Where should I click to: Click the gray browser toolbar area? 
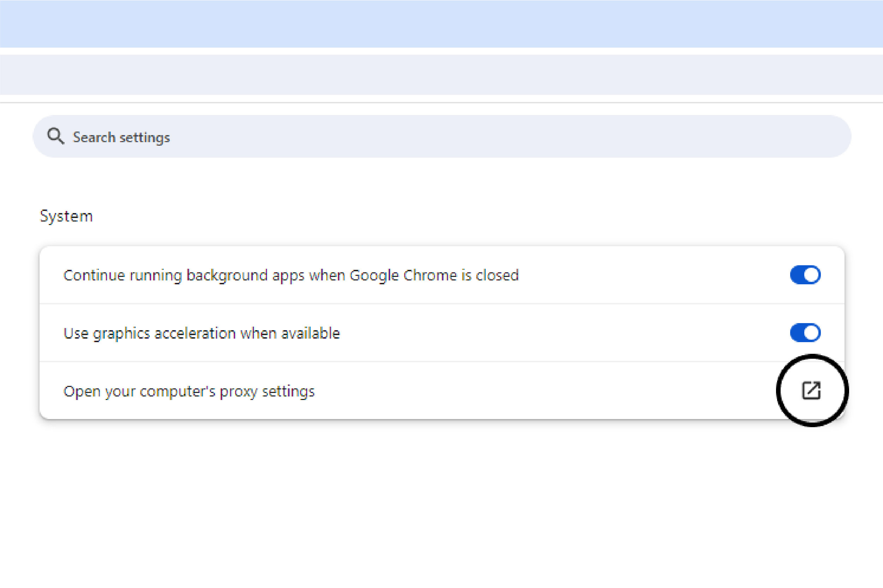(x=441, y=74)
